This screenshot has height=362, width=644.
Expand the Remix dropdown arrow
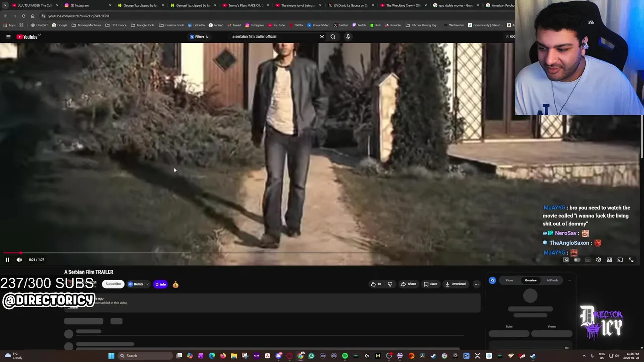pos(147,284)
